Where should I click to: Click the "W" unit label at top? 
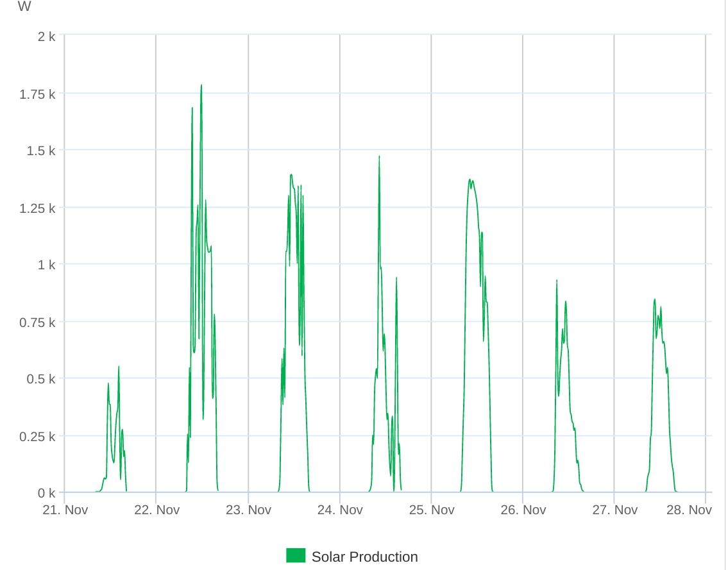coord(24,7)
